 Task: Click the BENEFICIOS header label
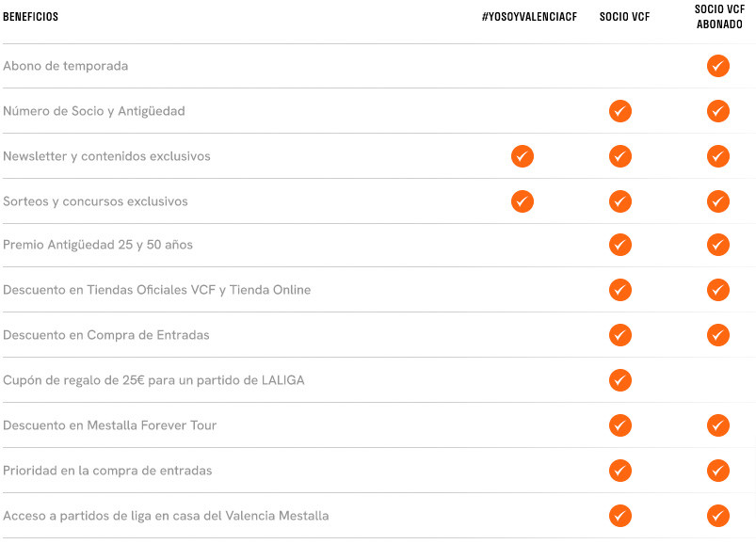30,17
